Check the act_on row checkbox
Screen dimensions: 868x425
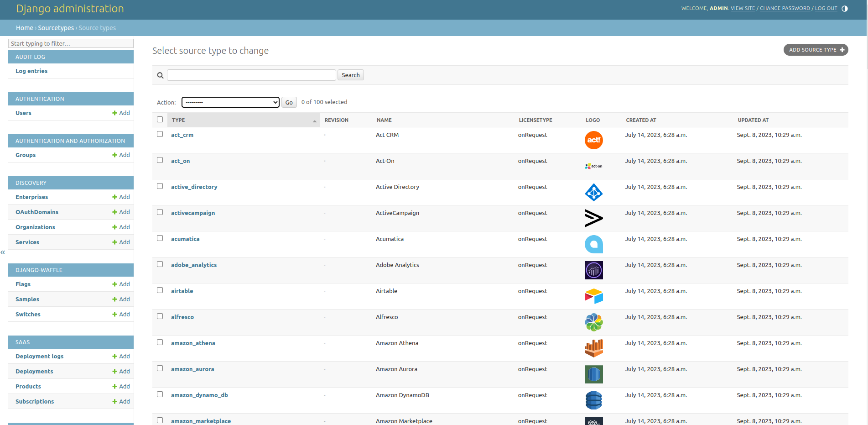[160, 160]
